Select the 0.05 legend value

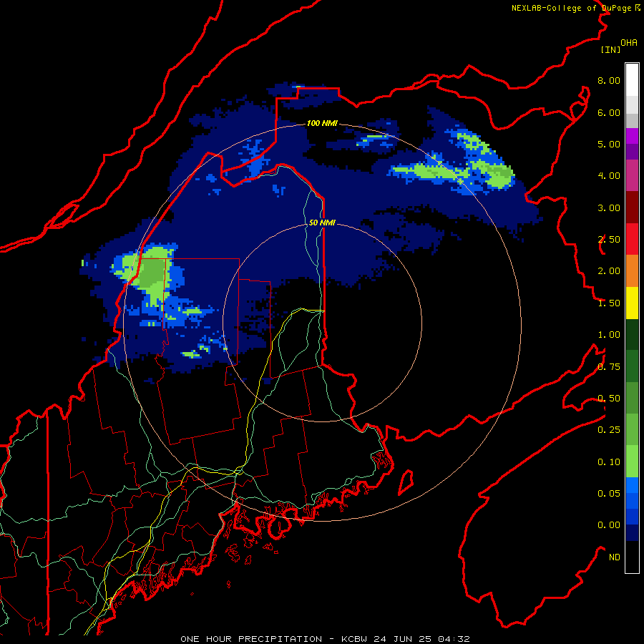tap(609, 494)
